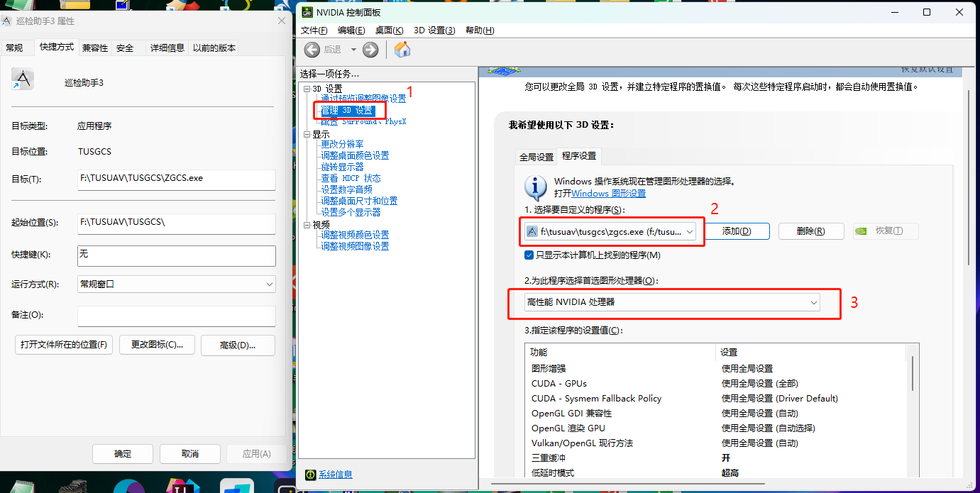Switch to the 程序设置 tab
Image resolution: width=980 pixels, height=493 pixels.
coord(579,155)
